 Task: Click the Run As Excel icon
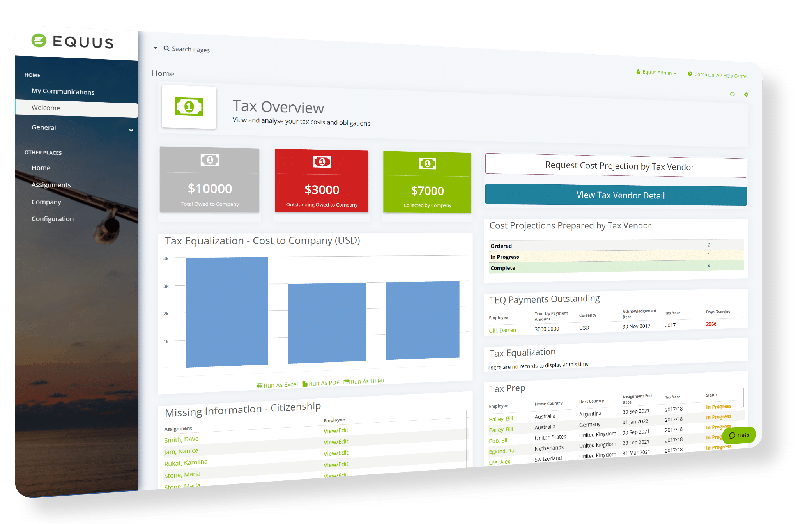point(255,381)
